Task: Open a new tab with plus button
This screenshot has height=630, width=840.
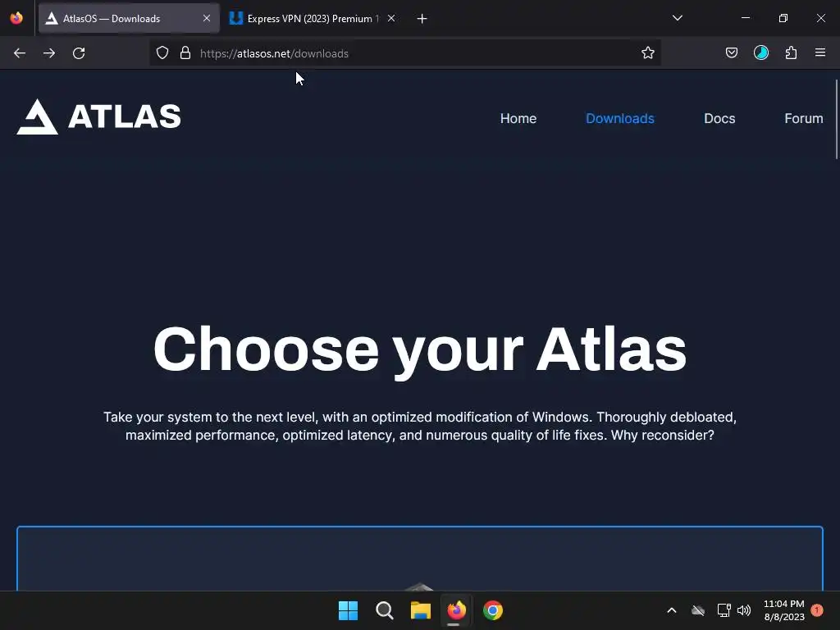Action: point(422,19)
